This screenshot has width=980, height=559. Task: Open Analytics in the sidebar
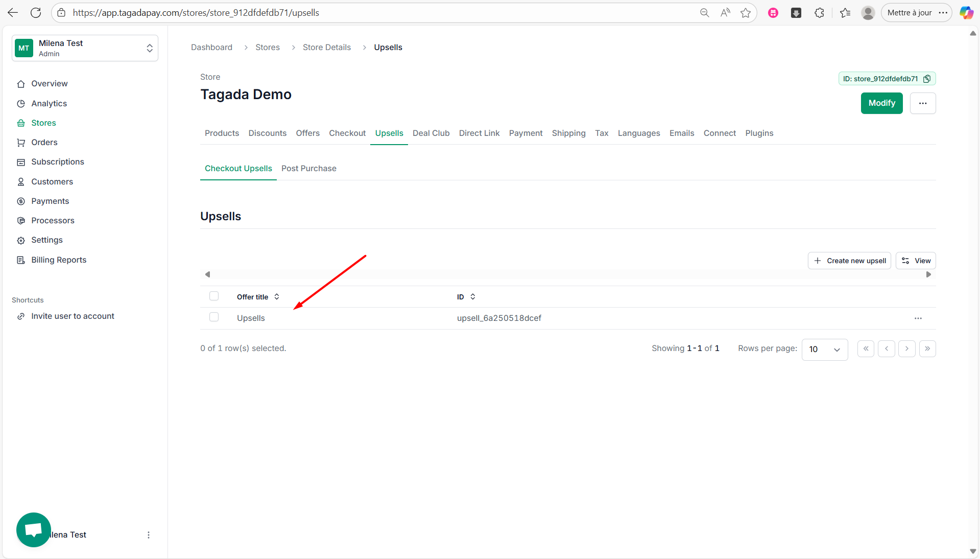pos(49,104)
